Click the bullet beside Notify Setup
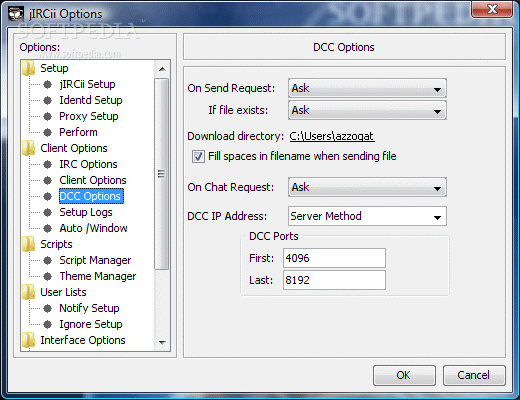Viewport: 520px width, 400px height. 48,308
